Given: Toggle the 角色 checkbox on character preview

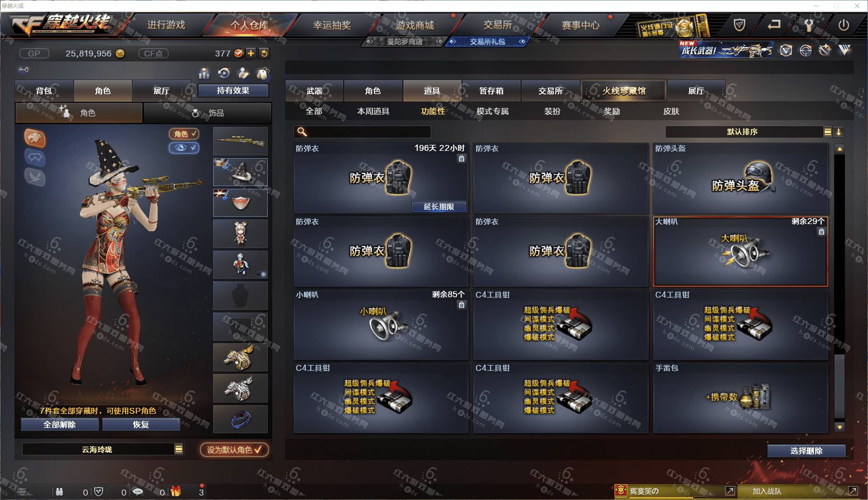Looking at the screenshot, I should click(x=184, y=134).
